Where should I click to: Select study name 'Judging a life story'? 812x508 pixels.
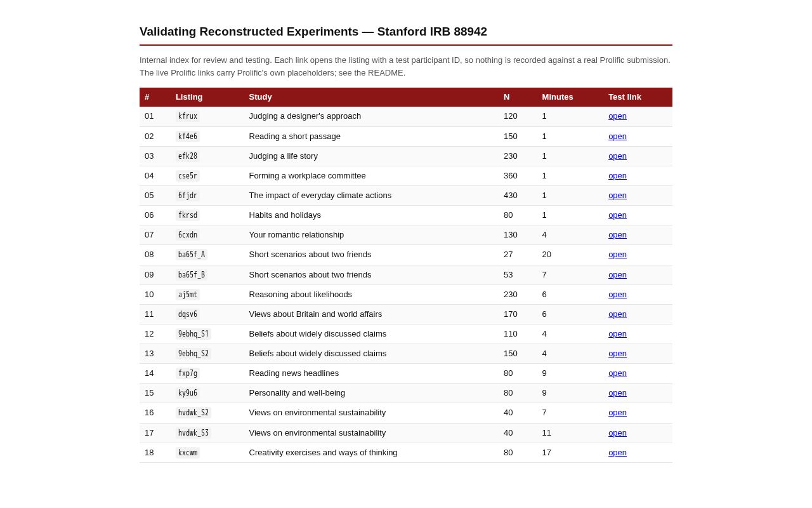(x=284, y=156)
